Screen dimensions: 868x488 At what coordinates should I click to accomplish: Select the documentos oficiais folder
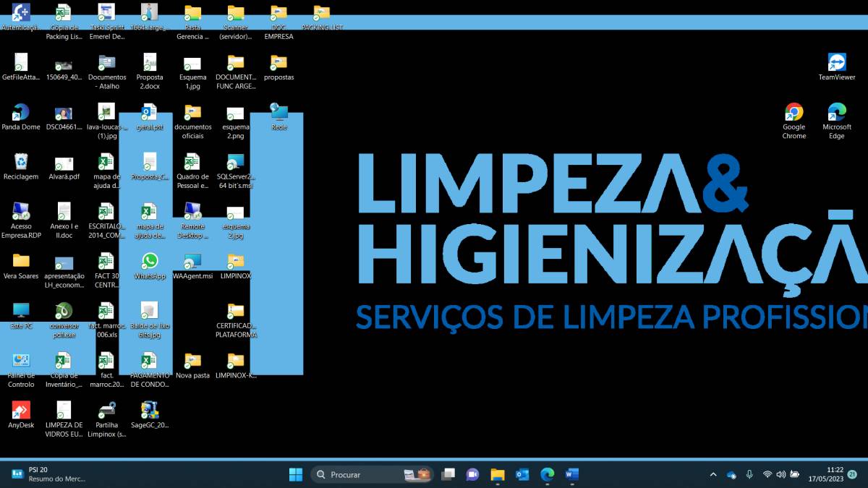pyautogui.click(x=192, y=121)
